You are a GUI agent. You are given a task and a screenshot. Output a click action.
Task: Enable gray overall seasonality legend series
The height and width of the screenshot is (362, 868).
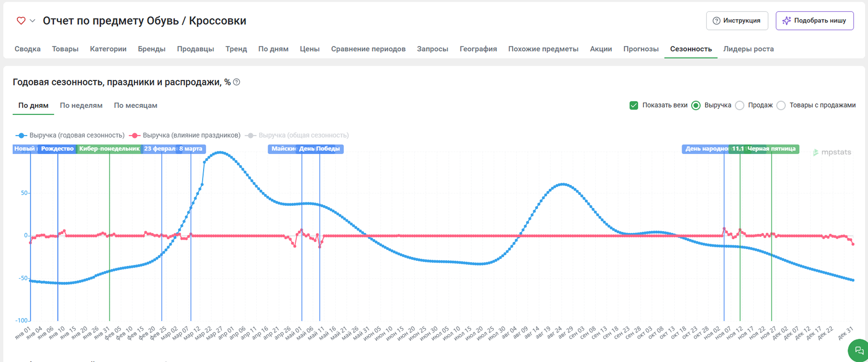click(250, 135)
